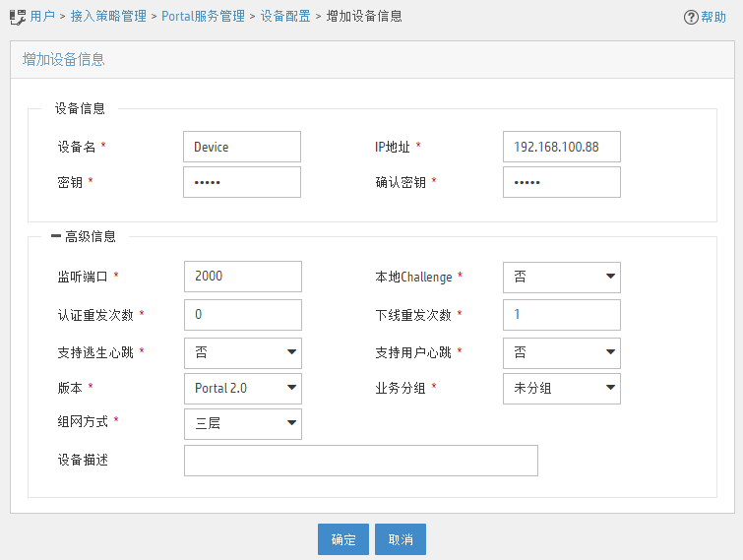Click the 确认密钥 password field
This screenshot has width=743, height=560.
tap(562, 182)
